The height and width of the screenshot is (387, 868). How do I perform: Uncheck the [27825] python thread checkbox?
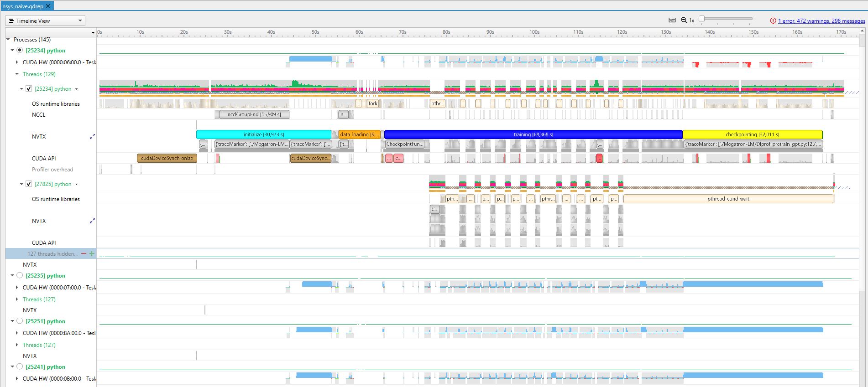pyautogui.click(x=29, y=184)
